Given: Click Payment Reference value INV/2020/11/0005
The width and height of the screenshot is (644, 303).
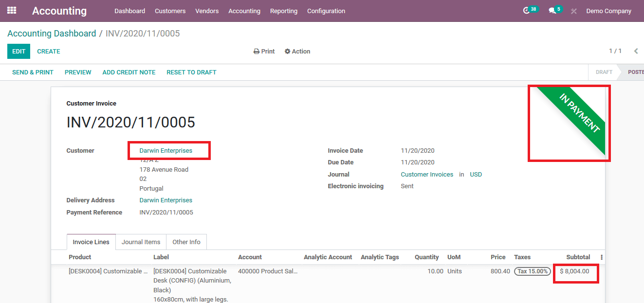Looking at the screenshot, I should coord(166,213).
